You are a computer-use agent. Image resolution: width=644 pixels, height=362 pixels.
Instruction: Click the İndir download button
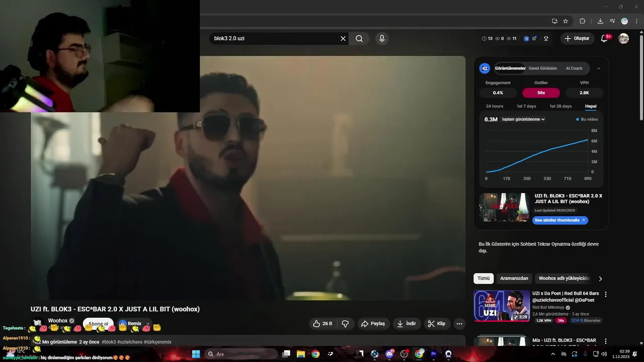[407, 324]
